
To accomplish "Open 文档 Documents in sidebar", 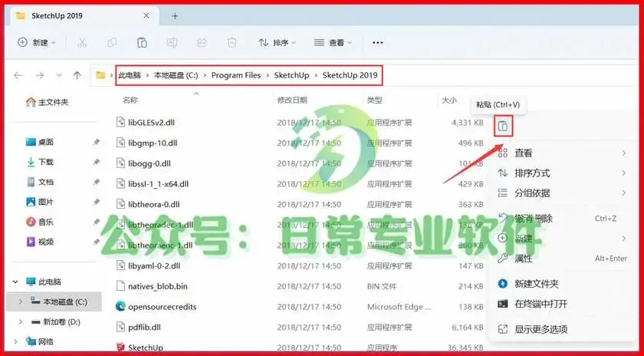I will tap(40, 182).
